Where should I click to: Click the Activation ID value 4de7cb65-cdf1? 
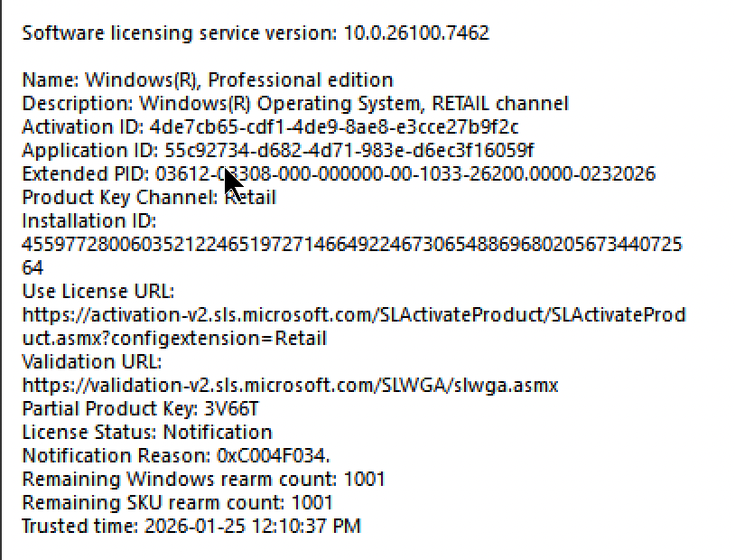tap(334, 127)
